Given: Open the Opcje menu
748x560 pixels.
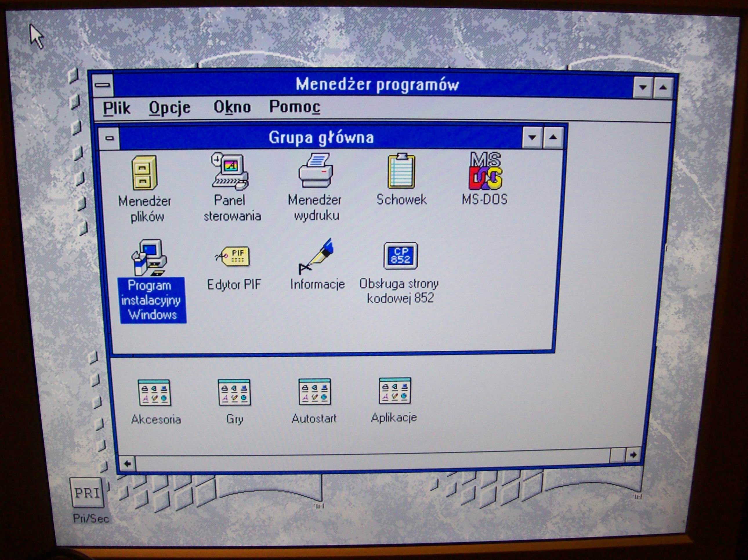Looking at the screenshot, I should [x=169, y=108].
